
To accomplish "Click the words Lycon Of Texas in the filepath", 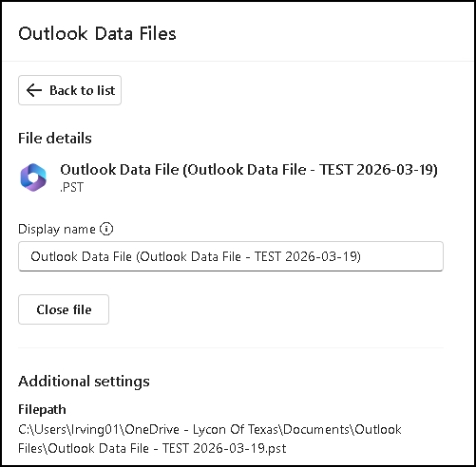I will (x=236, y=429).
